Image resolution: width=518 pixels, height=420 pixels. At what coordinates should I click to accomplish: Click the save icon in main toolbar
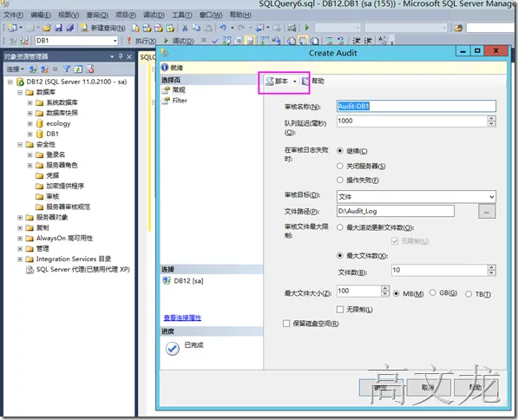pos(58,28)
